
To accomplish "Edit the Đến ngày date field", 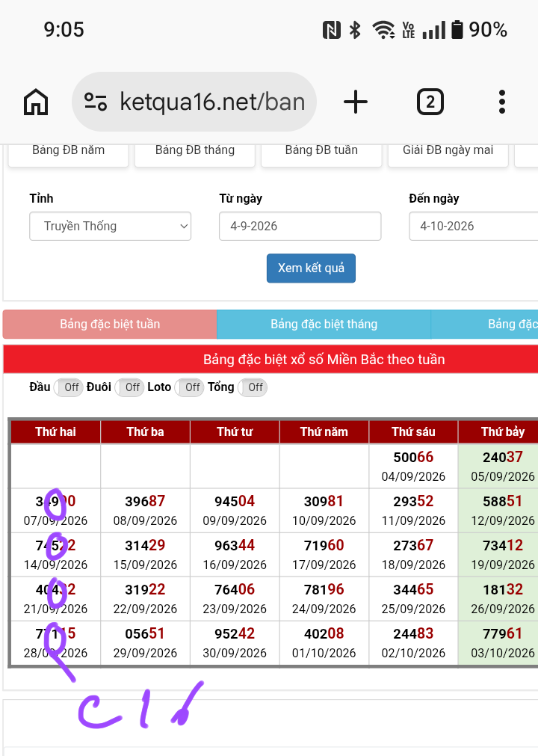I will (x=474, y=226).
